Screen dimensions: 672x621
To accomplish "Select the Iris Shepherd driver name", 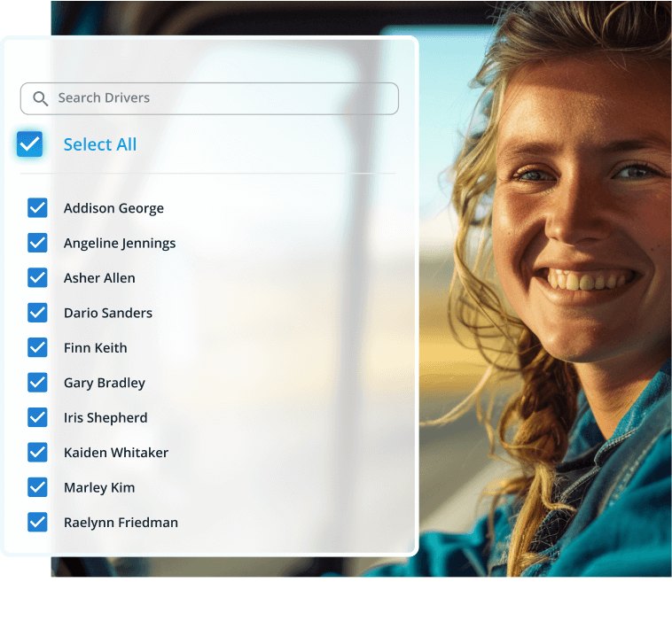I will tap(105, 417).
